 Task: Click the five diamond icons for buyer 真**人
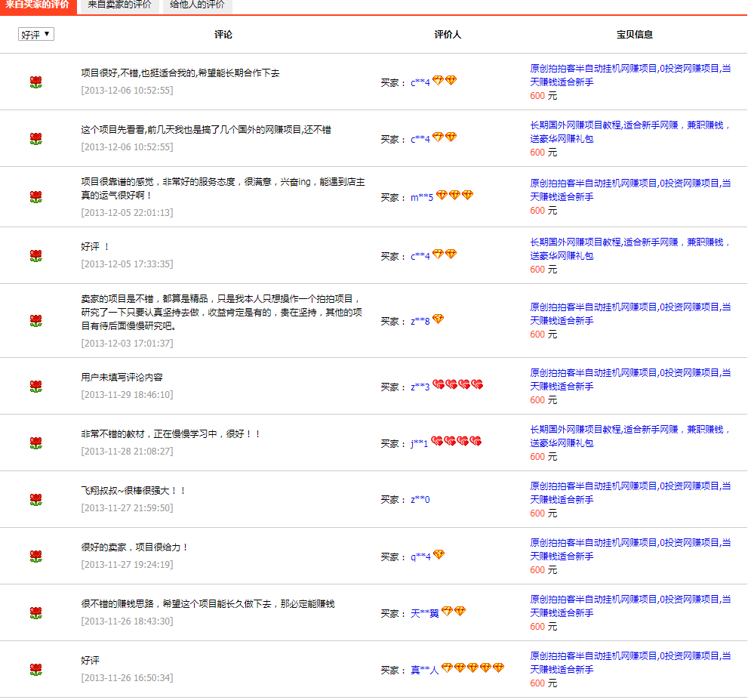tap(472, 668)
